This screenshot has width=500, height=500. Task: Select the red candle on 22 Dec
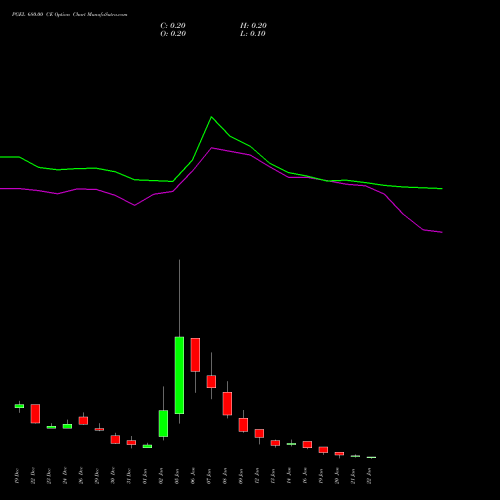pyautogui.click(x=35, y=414)
